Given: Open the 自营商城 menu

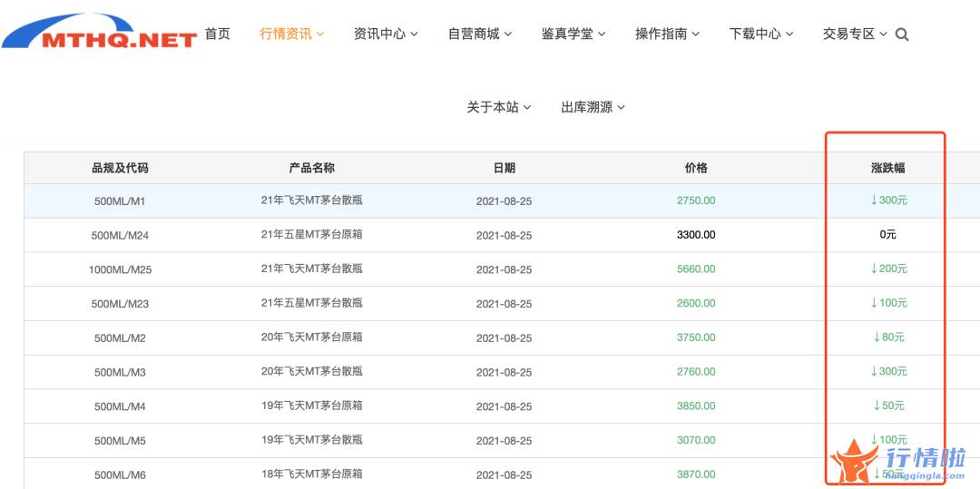Looking at the screenshot, I should [x=479, y=34].
